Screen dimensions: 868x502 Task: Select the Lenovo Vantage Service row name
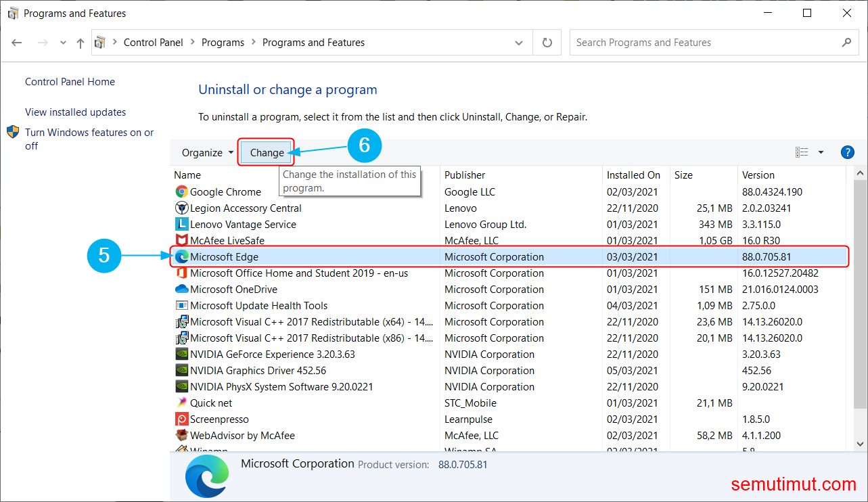pos(243,225)
